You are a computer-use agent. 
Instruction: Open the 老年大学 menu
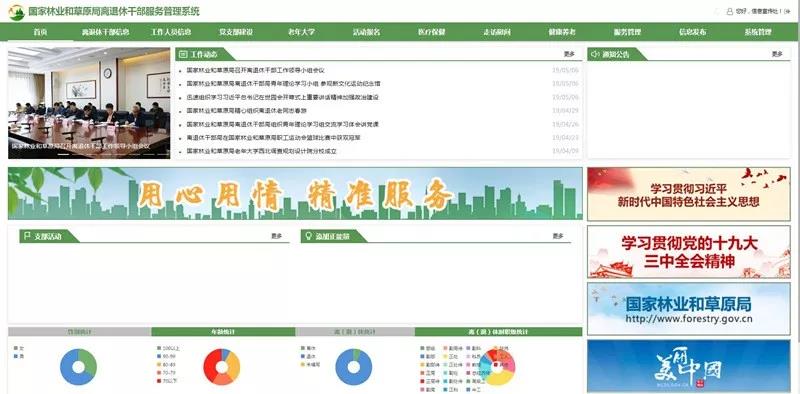tap(301, 32)
